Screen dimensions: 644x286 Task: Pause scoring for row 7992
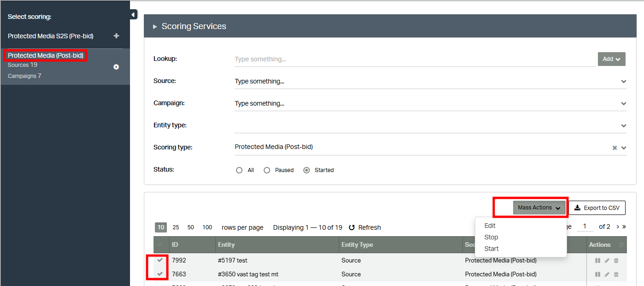pyautogui.click(x=597, y=261)
